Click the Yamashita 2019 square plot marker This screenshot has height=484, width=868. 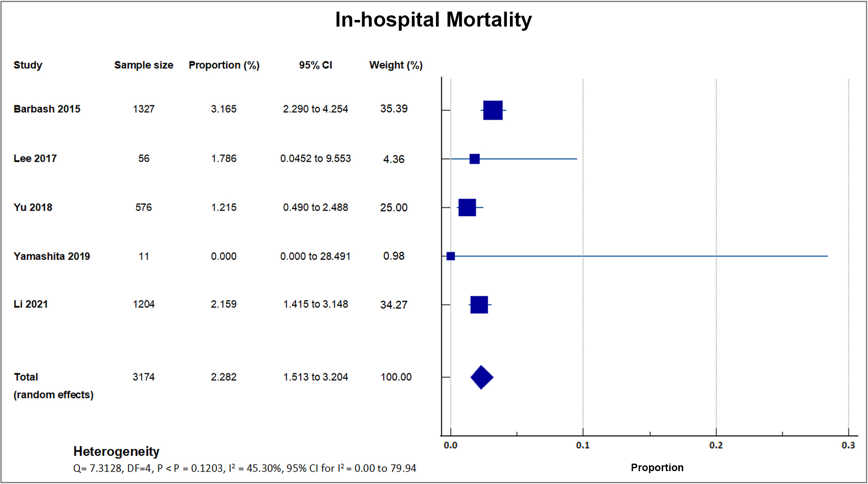point(451,256)
